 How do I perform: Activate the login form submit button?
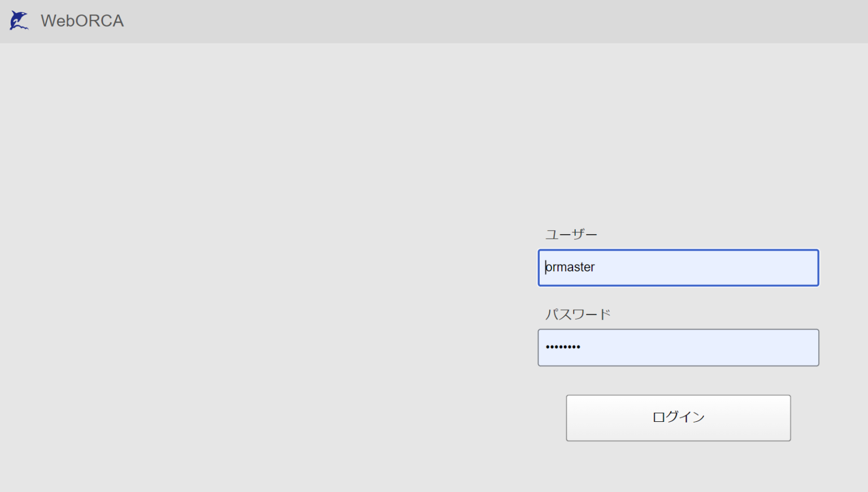coord(678,417)
